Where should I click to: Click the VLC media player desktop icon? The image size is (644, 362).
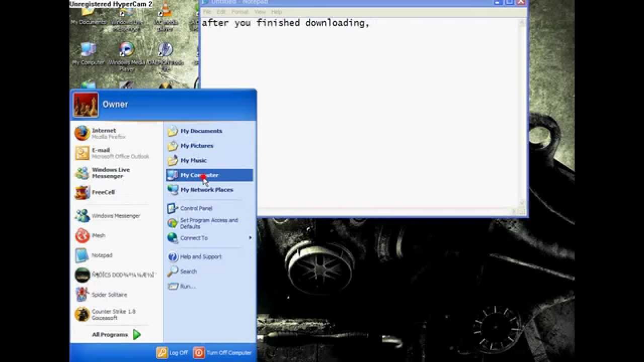pos(166,16)
